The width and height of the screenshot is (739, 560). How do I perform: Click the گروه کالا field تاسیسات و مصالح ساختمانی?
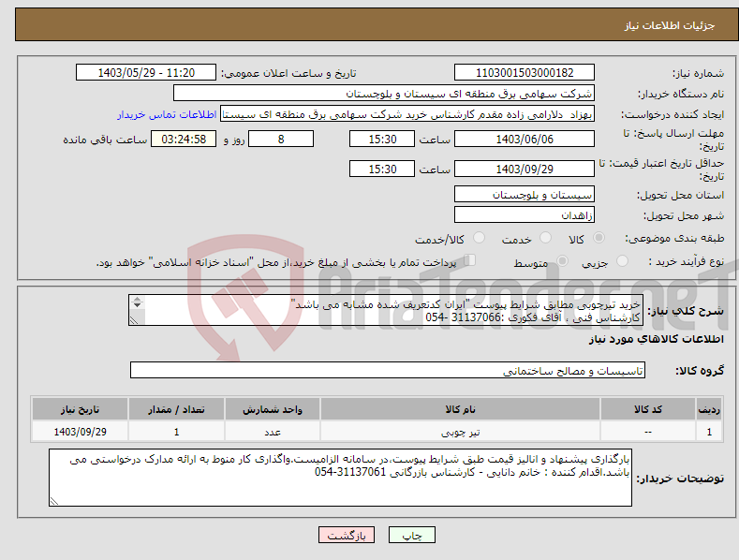point(388,371)
